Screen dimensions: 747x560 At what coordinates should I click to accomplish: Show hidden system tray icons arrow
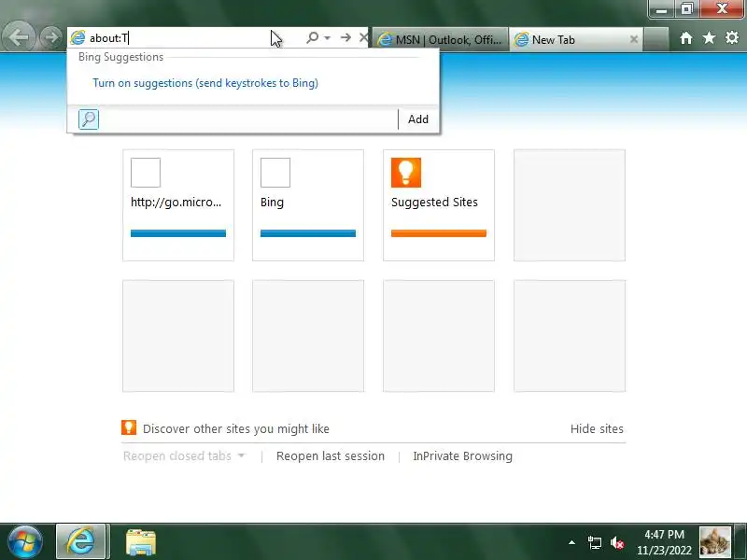click(571, 542)
